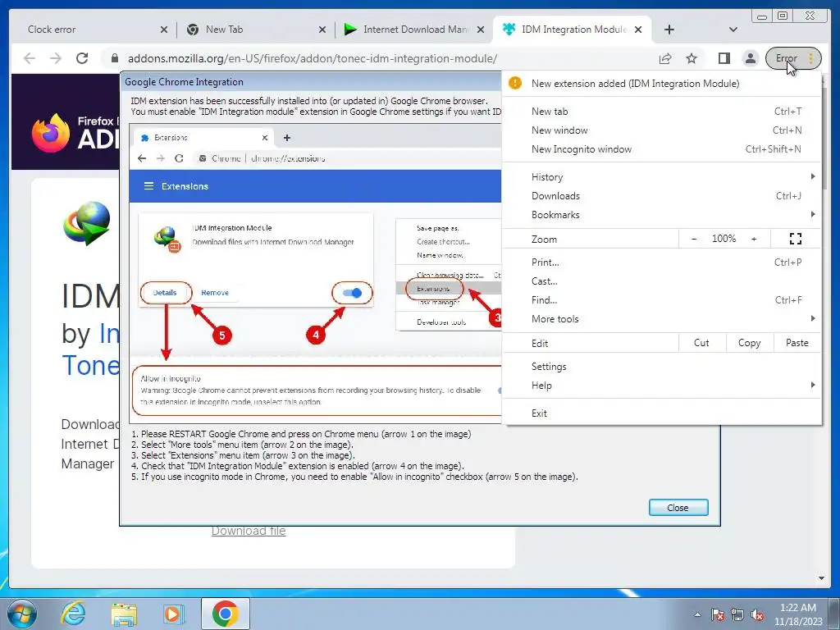The image size is (840, 630).
Task: Open the side panel icon
Action: [x=724, y=58]
